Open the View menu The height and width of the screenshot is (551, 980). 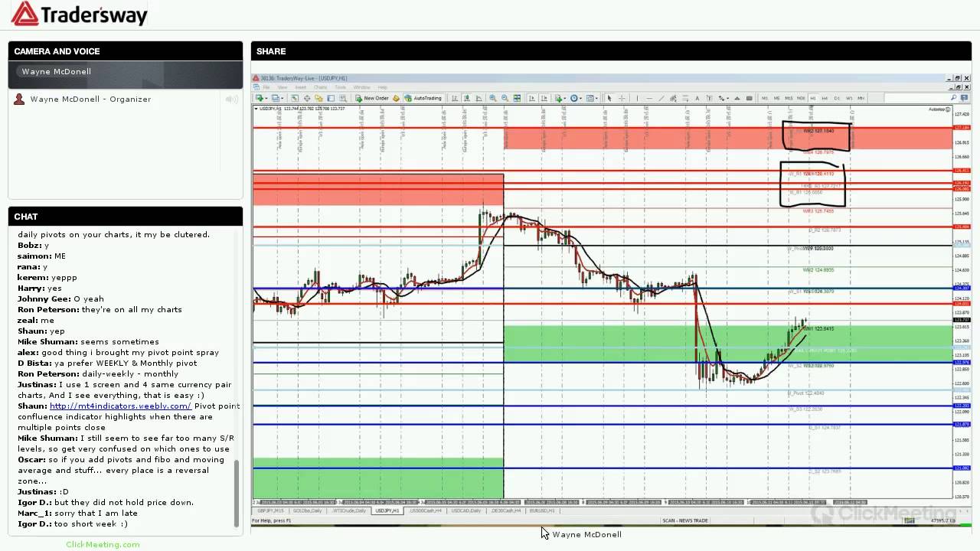pos(283,87)
